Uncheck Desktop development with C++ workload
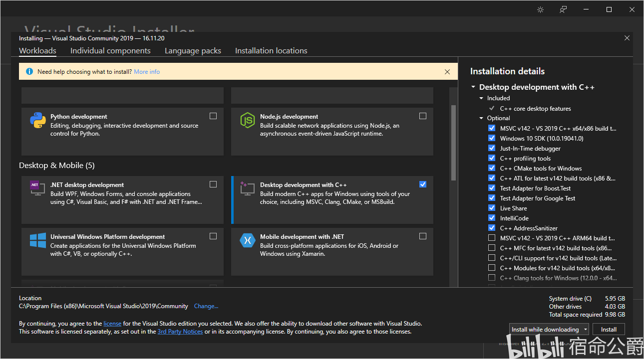The width and height of the screenshot is (644, 359). [x=423, y=184]
